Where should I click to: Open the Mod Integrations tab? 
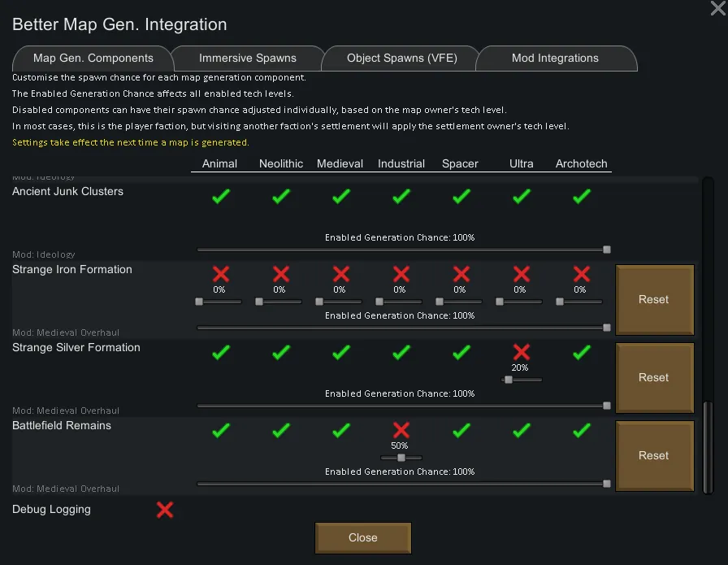point(555,59)
